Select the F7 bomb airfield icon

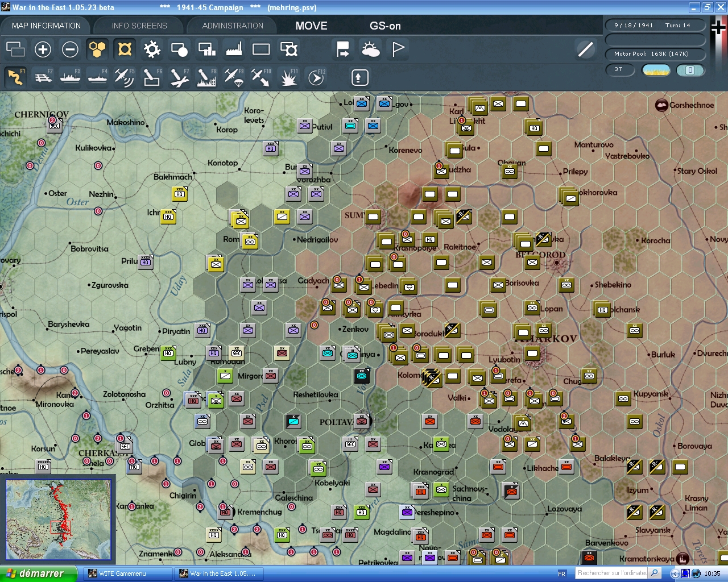179,77
